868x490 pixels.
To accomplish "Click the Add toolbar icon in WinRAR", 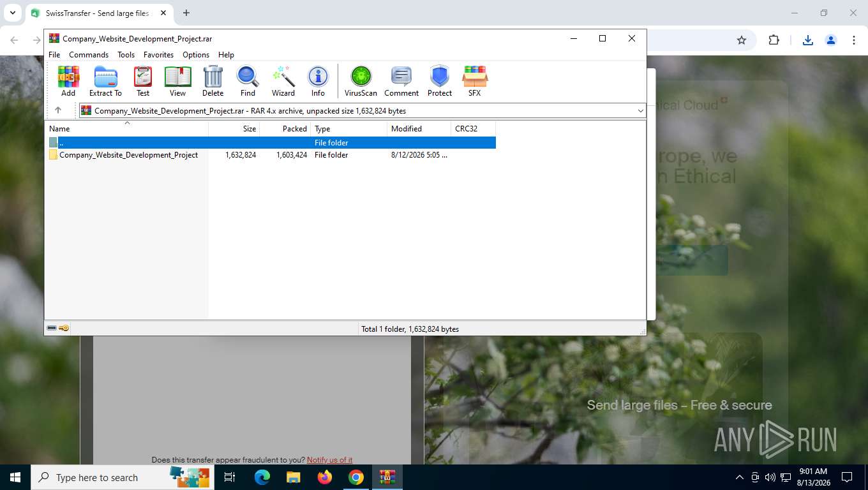I will pyautogui.click(x=68, y=81).
